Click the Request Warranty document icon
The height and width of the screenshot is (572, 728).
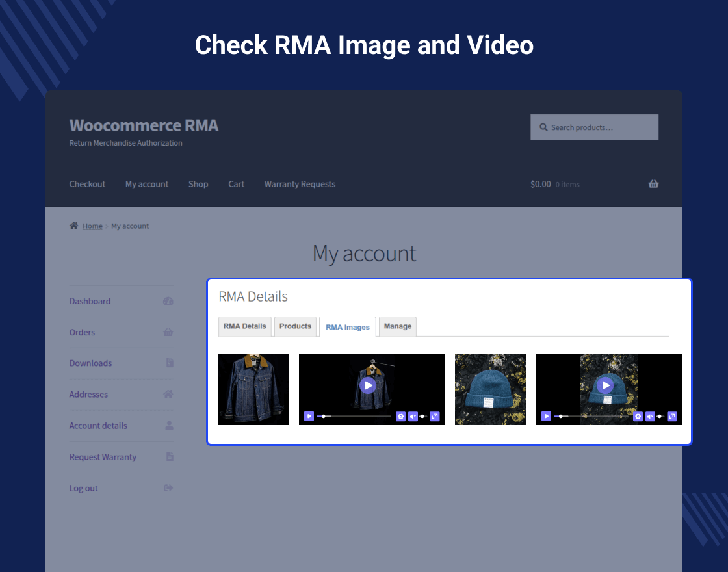click(x=170, y=457)
